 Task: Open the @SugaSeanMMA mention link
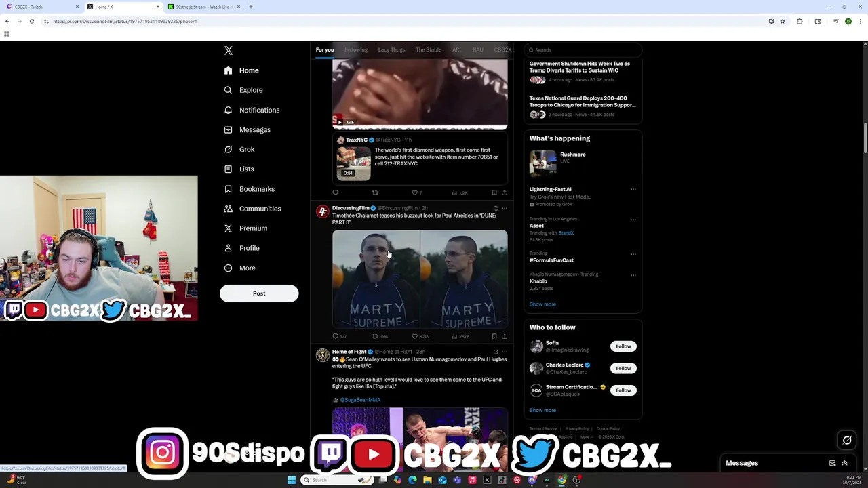[360, 400]
